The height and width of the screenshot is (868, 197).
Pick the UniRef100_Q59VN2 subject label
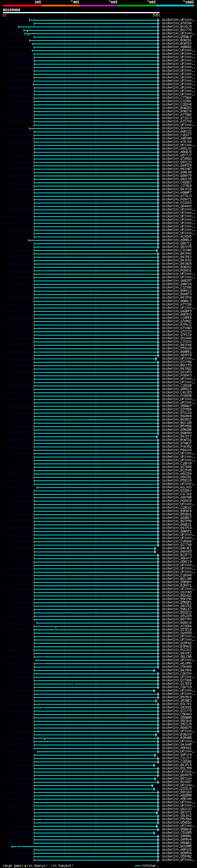[x=177, y=857]
